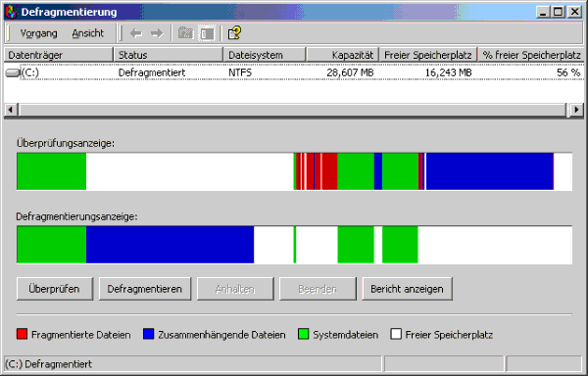
Task: Toggle the console tree pane icon
Action: (x=207, y=33)
